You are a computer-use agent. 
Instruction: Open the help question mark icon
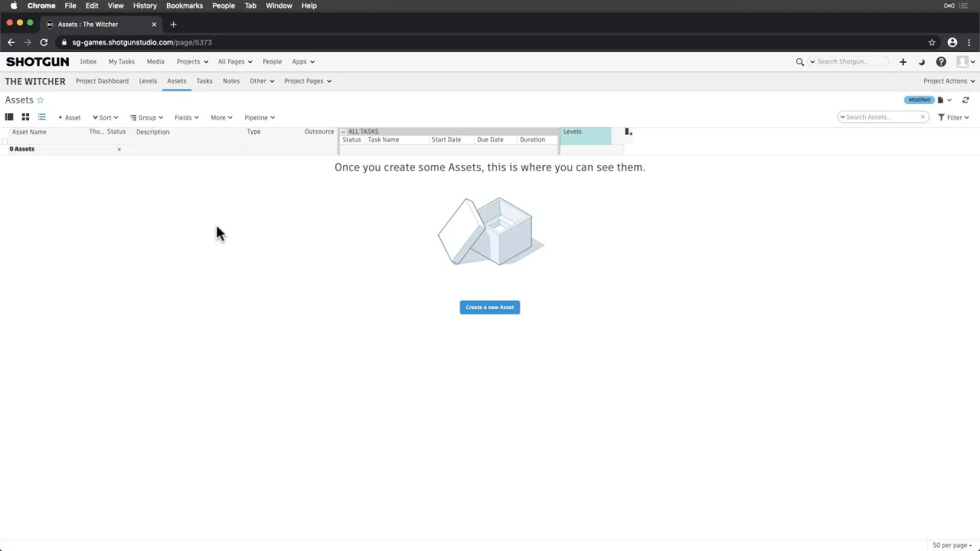tap(941, 62)
